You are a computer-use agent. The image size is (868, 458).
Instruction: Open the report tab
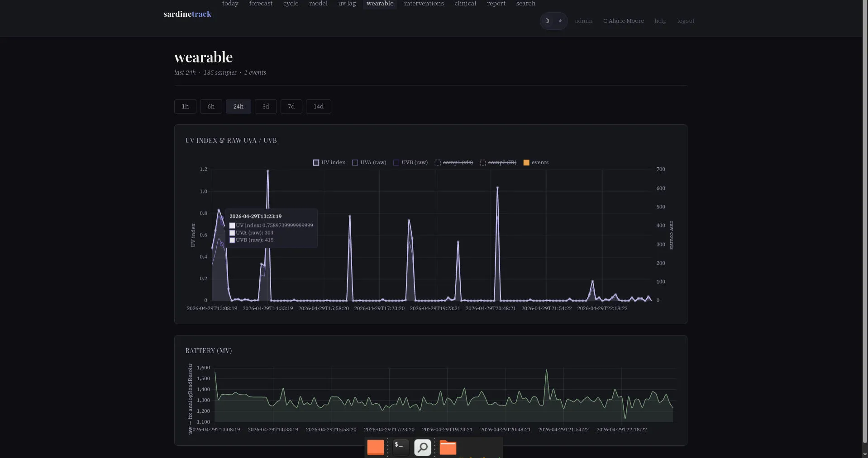[496, 4]
